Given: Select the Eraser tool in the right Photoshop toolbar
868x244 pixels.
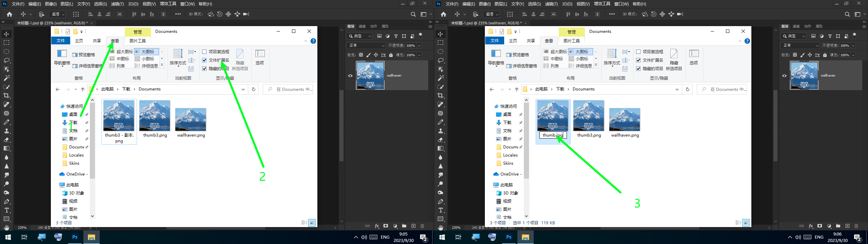Looking at the screenshot, I should pos(440,140).
